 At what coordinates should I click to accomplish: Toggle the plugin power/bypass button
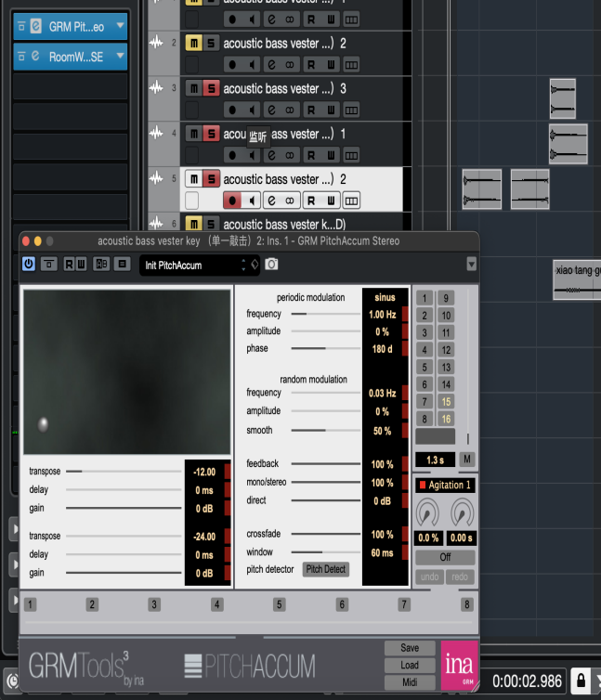[x=29, y=265]
